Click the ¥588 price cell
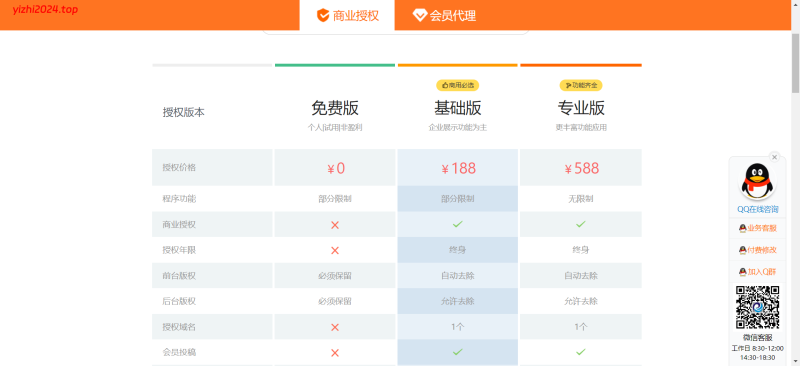800x366 pixels. pyautogui.click(x=581, y=168)
